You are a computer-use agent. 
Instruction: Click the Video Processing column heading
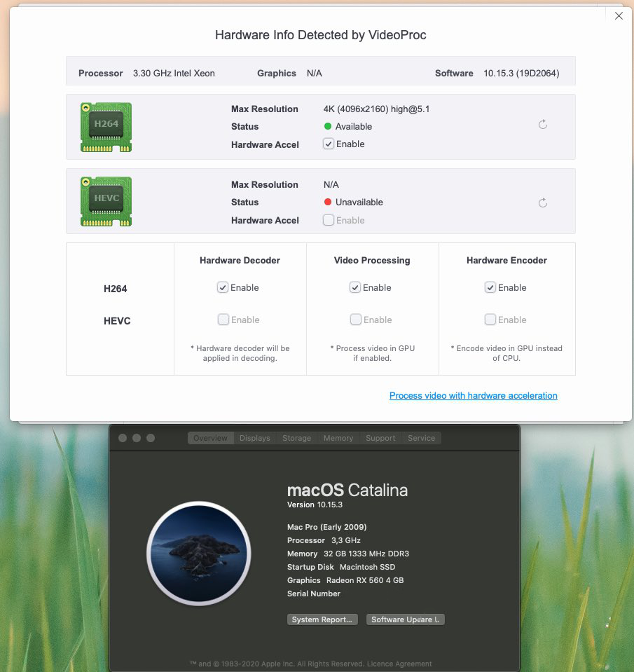pyautogui.click(x=372, y=260)
